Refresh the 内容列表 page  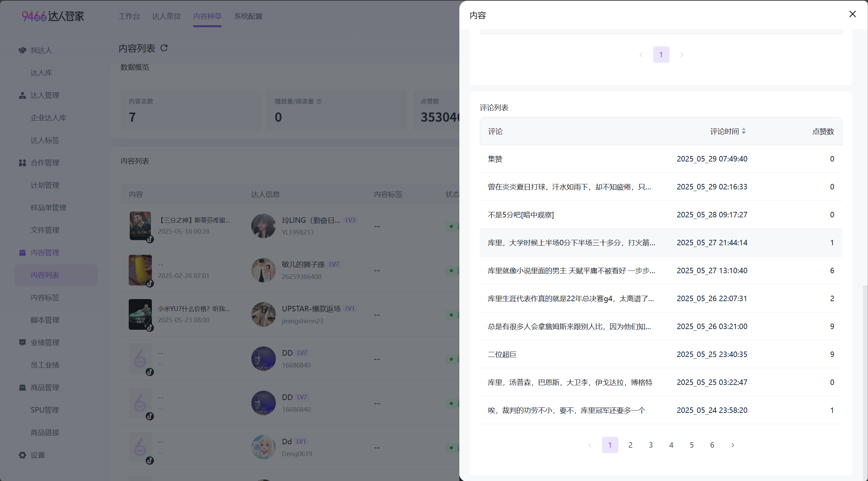(164, 48)
